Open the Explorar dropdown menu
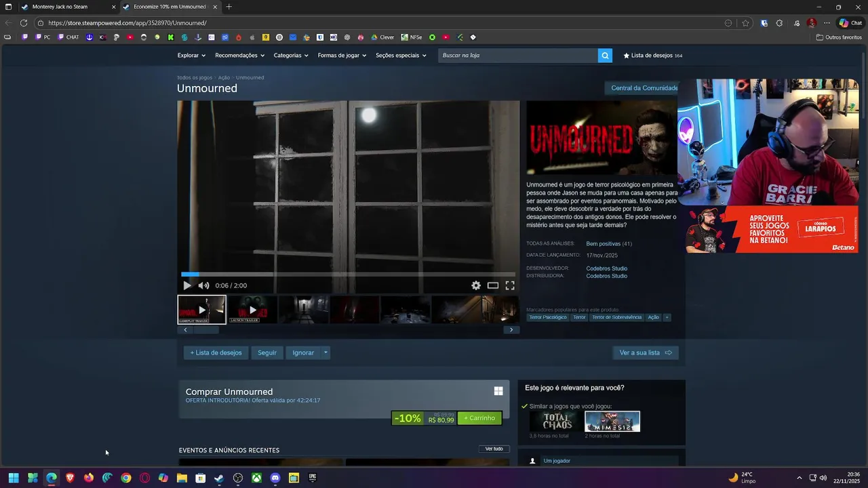868x488 pixels. click(x=191, y=56)
